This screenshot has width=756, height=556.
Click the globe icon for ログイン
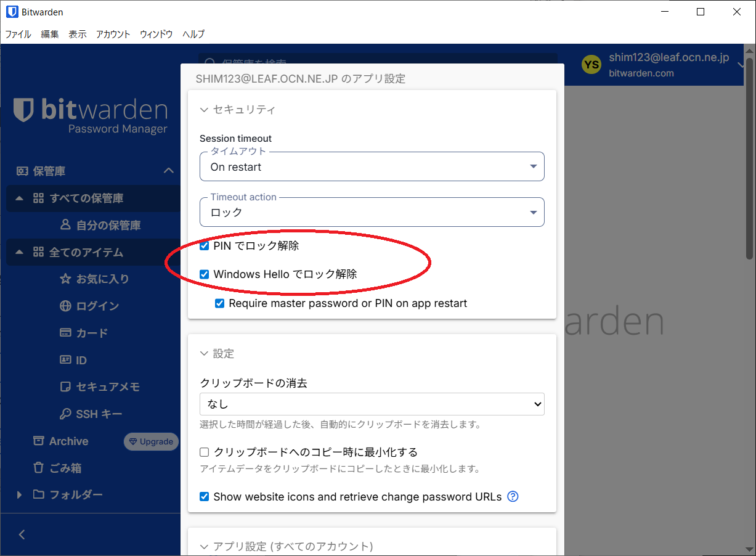(x=65, y=306)
